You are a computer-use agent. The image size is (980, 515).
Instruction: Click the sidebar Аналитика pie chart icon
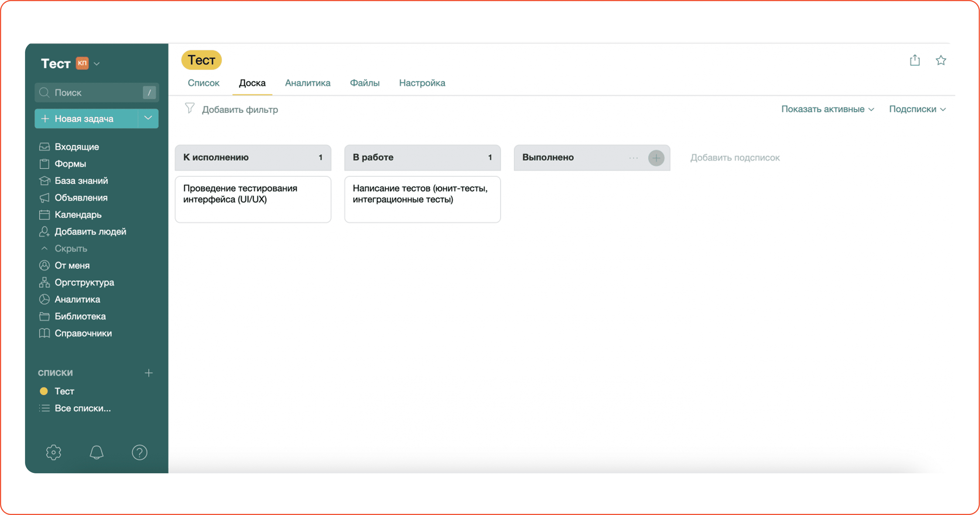(x=44, y=299)
